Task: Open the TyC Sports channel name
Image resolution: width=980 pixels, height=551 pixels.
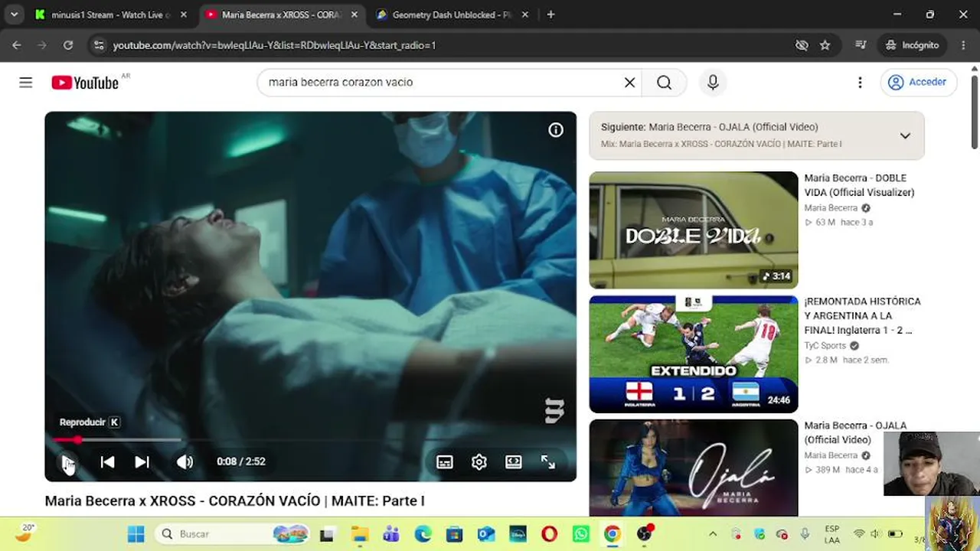Action: pos(825,346)
